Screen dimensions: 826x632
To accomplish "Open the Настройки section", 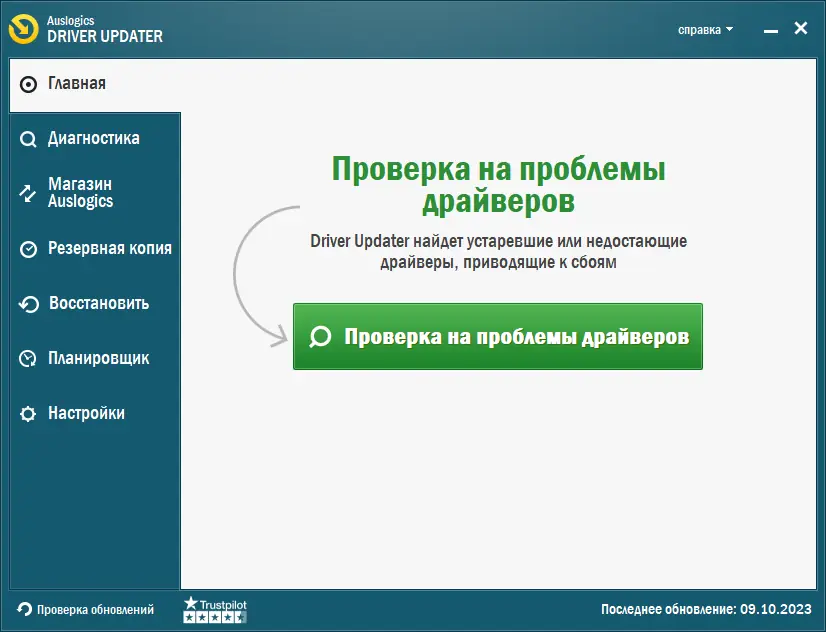I will (x=95, y=413).
